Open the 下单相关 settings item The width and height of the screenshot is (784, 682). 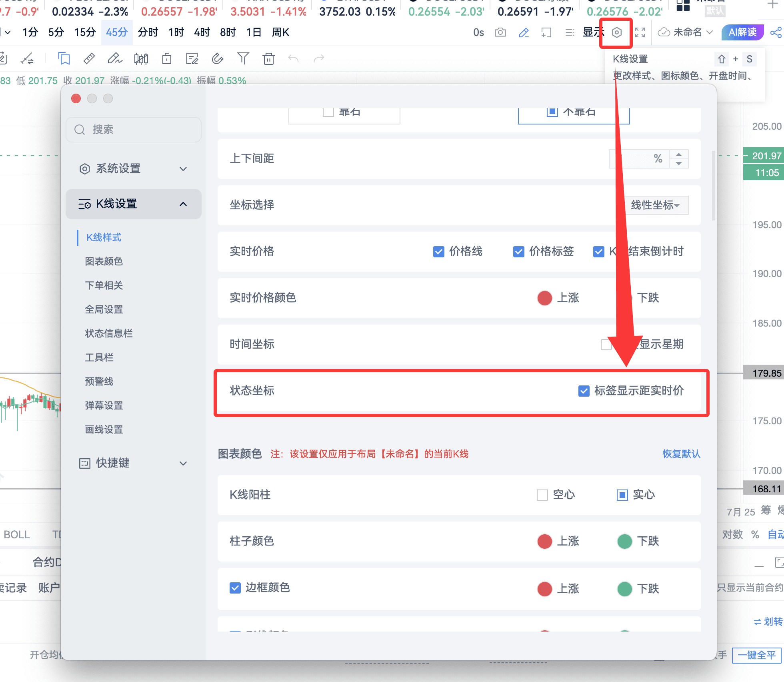(x=104, y=286)
